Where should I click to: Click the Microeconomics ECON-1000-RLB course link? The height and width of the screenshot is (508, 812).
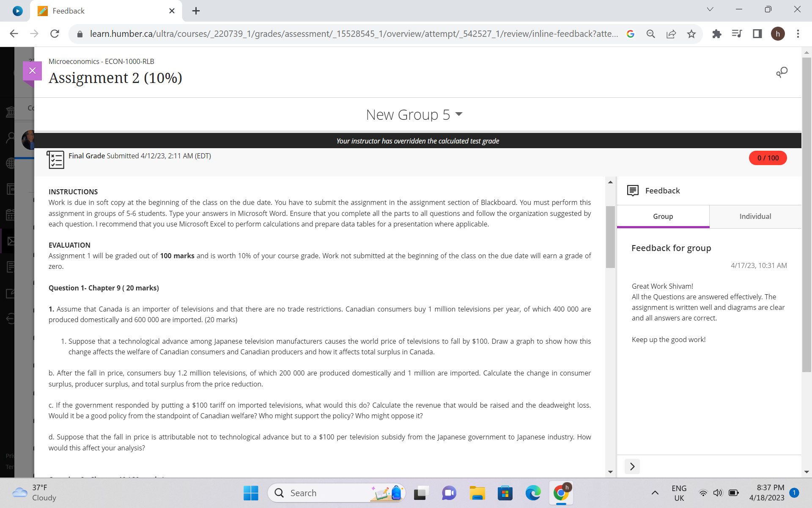(101, 61)
